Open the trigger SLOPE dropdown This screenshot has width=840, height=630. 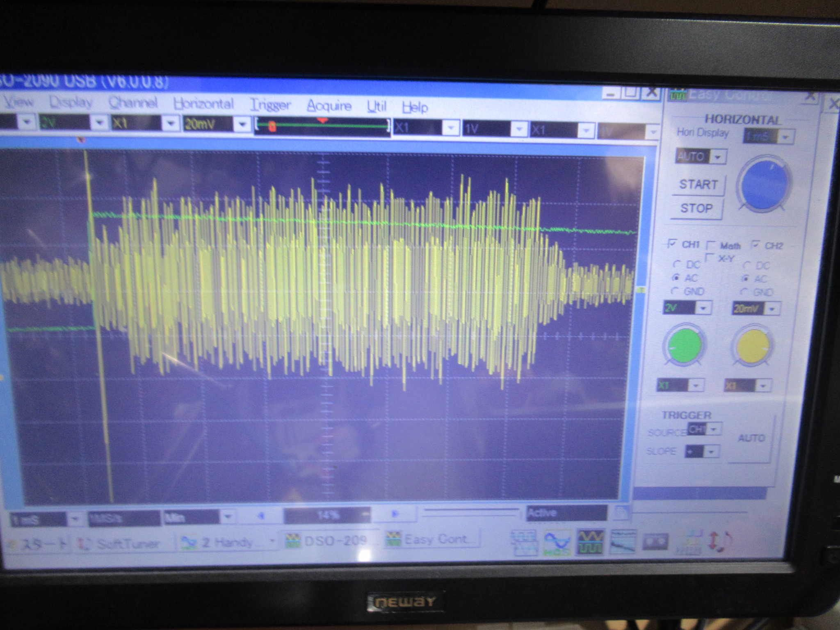[x=712, y=452]
